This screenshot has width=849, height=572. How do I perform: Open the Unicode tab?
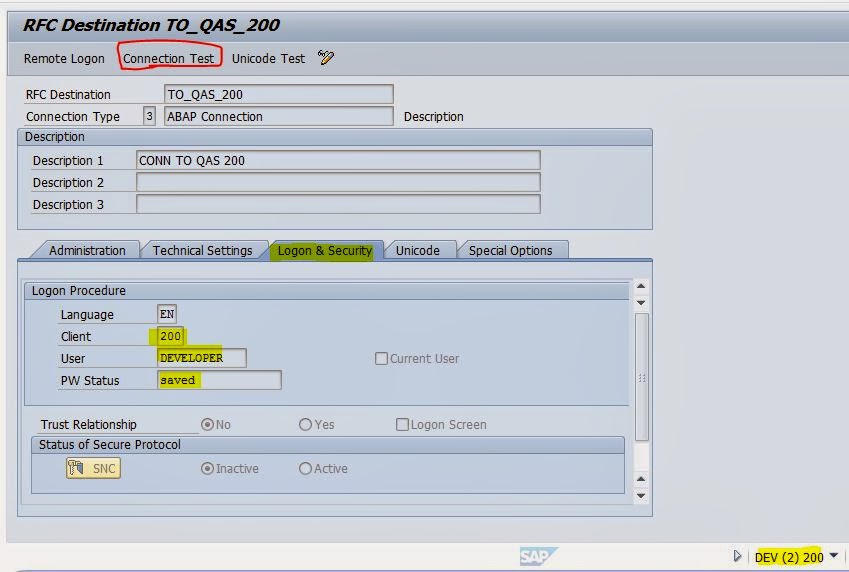click(417, 250)
